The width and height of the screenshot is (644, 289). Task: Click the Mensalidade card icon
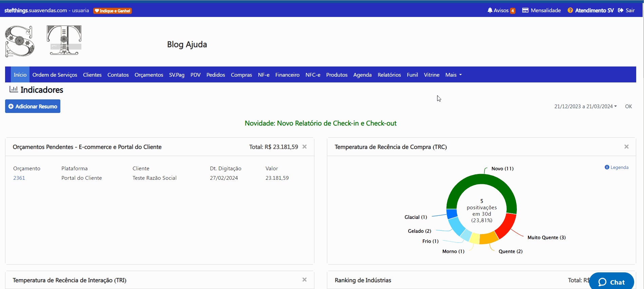click(525, 10)
